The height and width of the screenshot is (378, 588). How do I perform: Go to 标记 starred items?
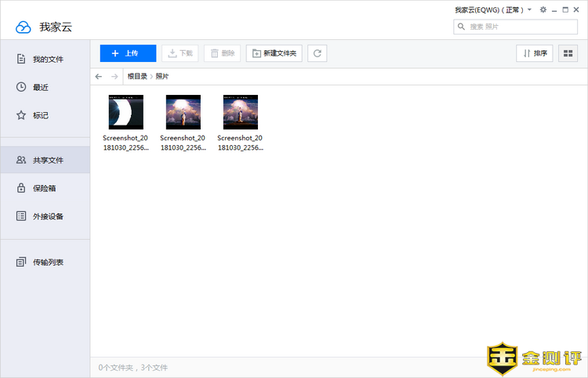[41, 115]
